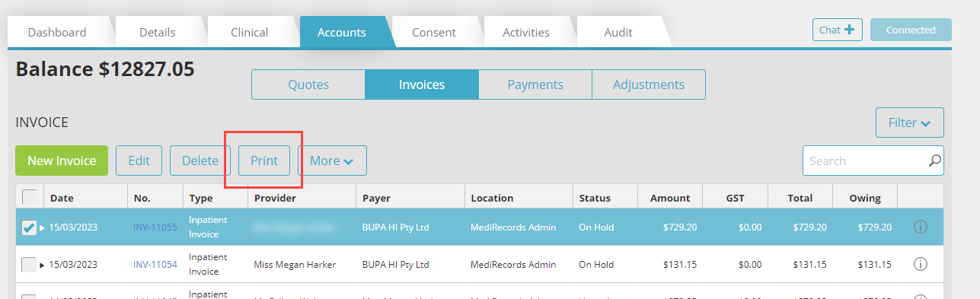Click the Delete button
The image size is (980, 299).
(x=200, y=161)
